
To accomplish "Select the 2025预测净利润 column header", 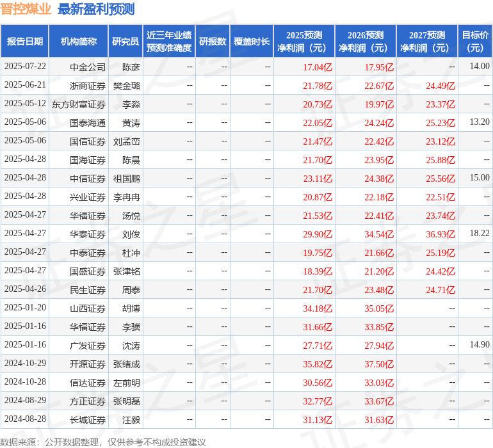I will [304, 41].
